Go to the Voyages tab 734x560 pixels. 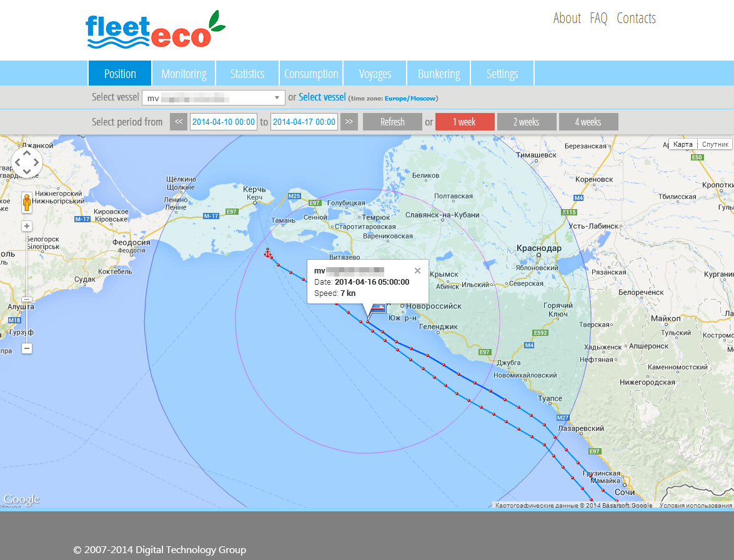pyautogui.click(x=375, y=74)
